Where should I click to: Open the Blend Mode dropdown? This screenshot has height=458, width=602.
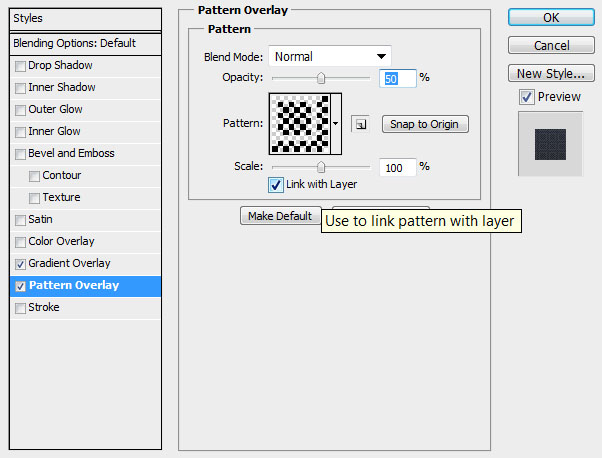pyautogui.click(x=330, y=56)
